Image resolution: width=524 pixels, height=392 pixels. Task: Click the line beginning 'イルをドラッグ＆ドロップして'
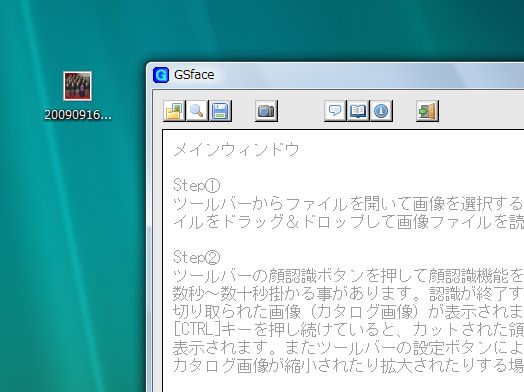[x=349, y=222]
